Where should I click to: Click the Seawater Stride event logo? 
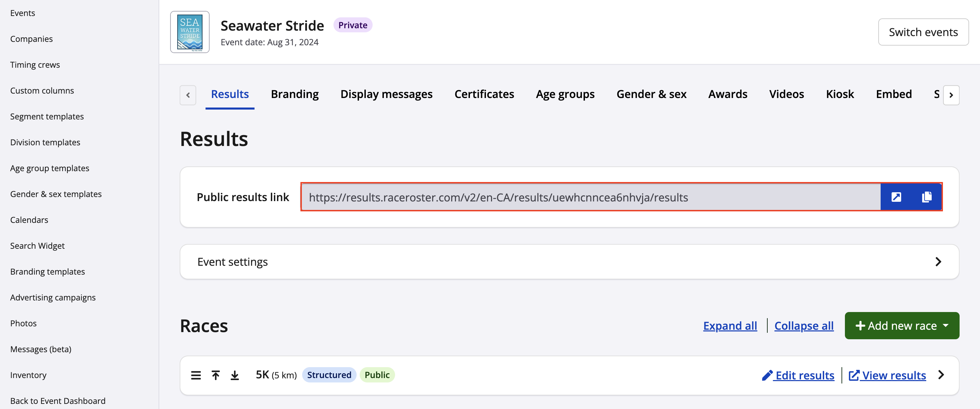(190, 32)
